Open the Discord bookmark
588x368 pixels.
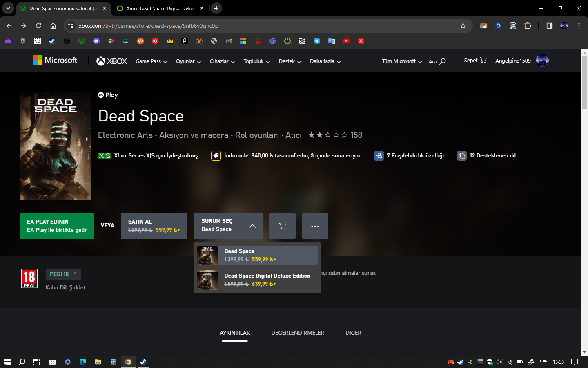click(96, 41)
